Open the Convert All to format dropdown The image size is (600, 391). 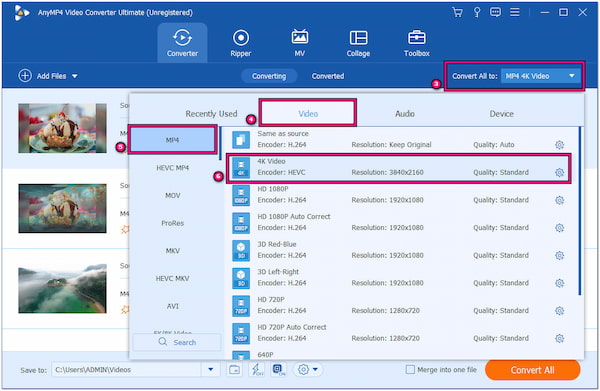(x=540, y=76)
